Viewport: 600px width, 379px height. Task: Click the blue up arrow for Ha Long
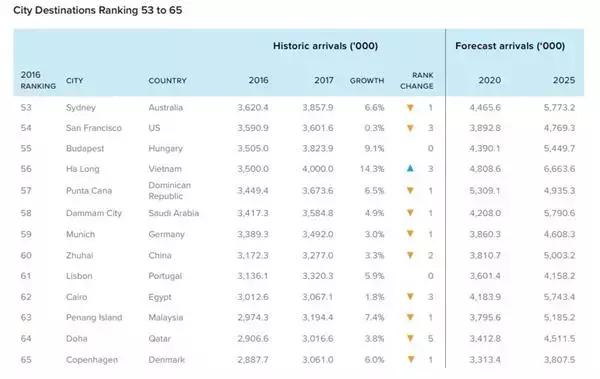tap(410, 168)
